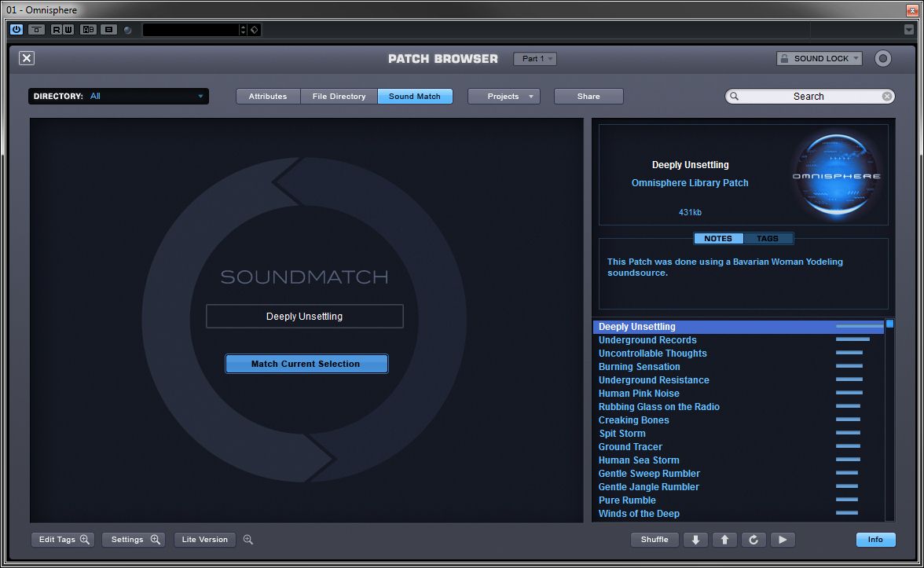This screenshot has height=568, width=924.
Task: Click the Omnisphere globe patch image
Action: point(836,175)
